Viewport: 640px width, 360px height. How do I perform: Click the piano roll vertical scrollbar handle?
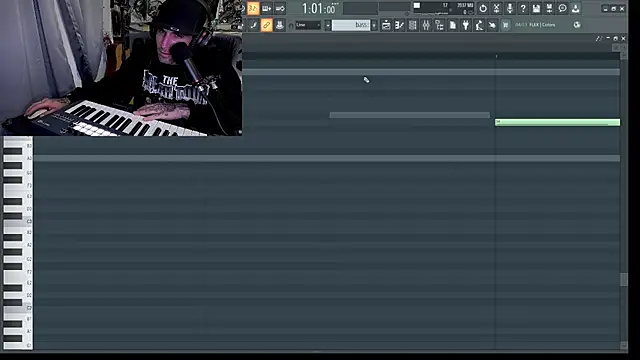(624, 280)
